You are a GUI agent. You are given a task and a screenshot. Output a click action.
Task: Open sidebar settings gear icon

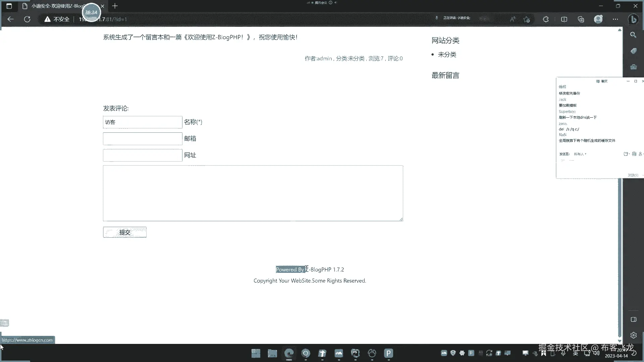tap(633, 335)
